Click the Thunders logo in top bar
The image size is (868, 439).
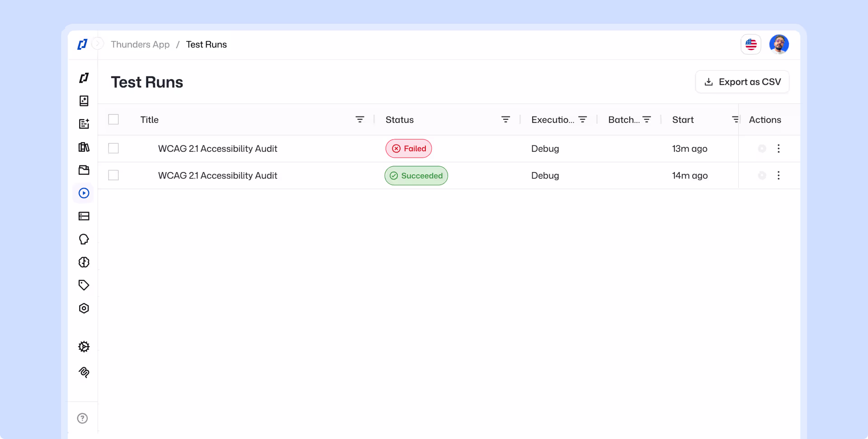point(82,44)
